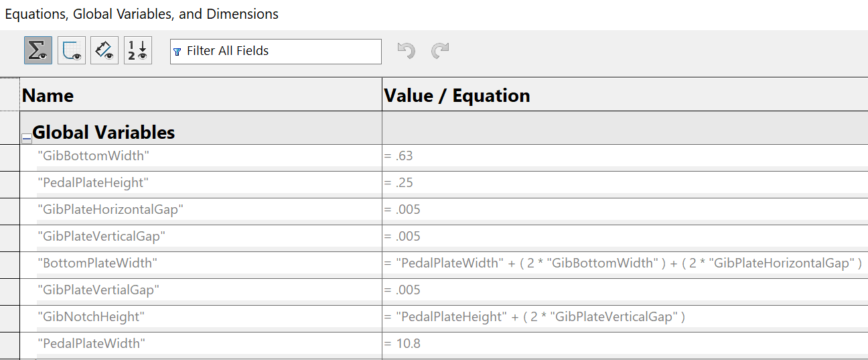The height and width of the screenshot is (360, 868).
Task: Select the "GibBottomWidth" variable name
Action: pyautogui.click(x=93, y=156)
